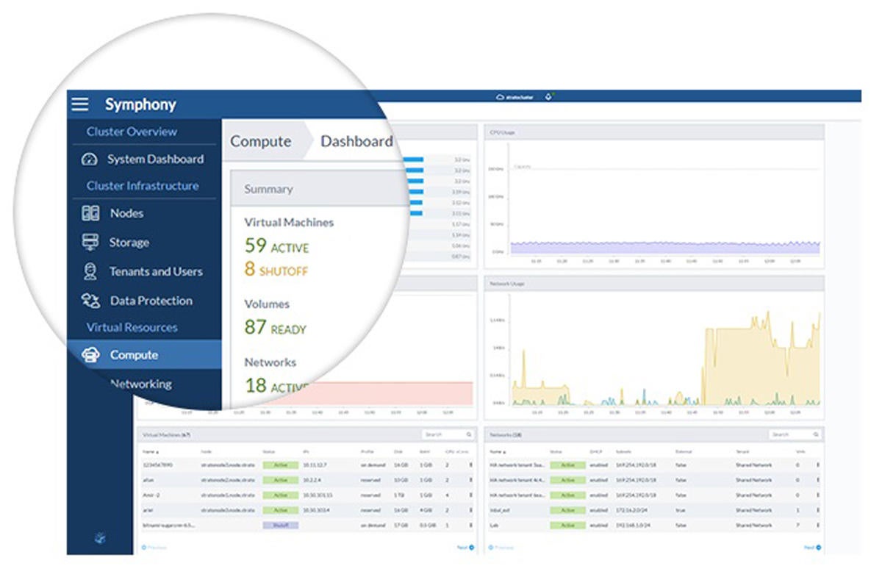This screenshot has height=588, width=882.
Task: Click the settings icon at sidebar bottom
Action: [101, 539]
